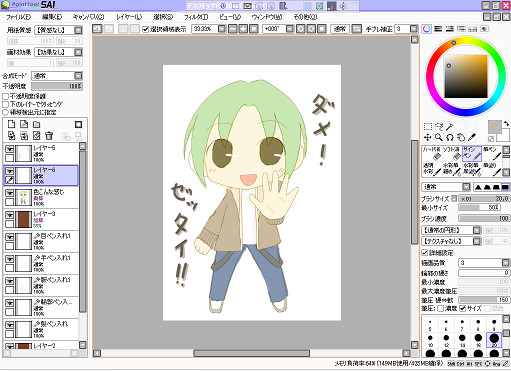This screenshot has width=511, height=371.
Task: Open the Window menu
Action: [x=267, y=17]
